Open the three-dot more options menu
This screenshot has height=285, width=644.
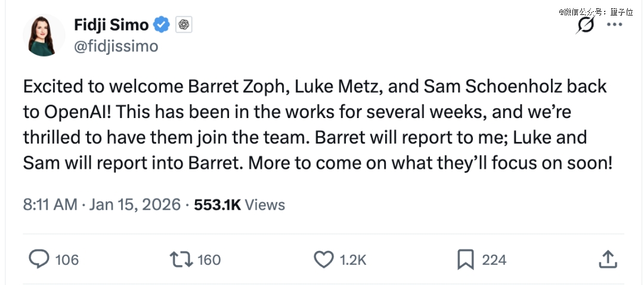pyautogui.click(x=614, y=25)
